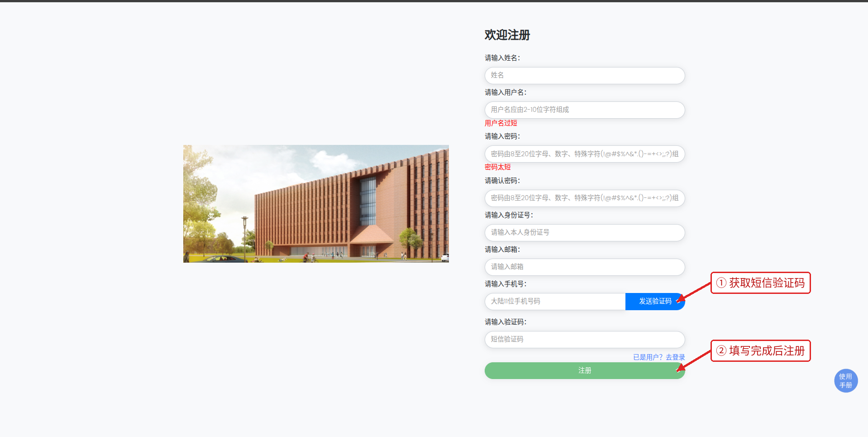Click the name (姓名) input field
The image size is (868, 437).
585,76
